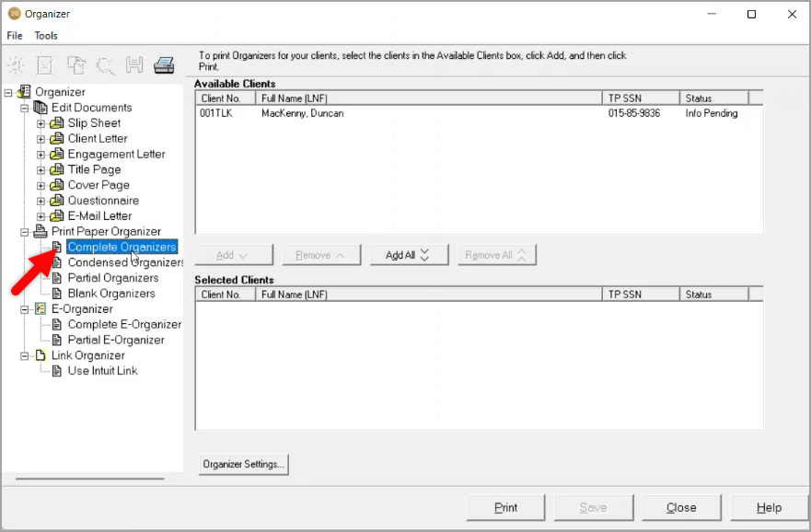Select client number 001TLK in Available Clients
This screenshot has height=532, width=811.
(216, 113)
